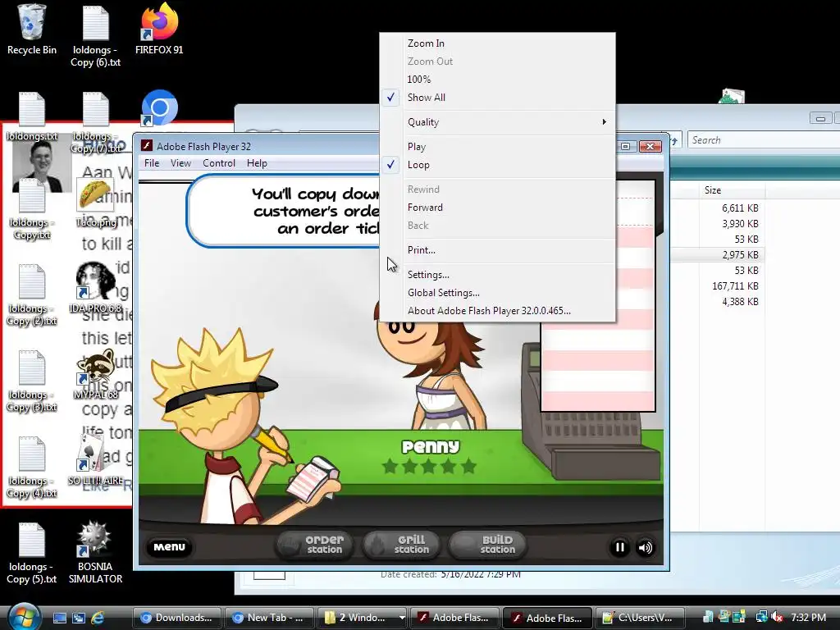Expand the Quality submenu

[497, 122]
